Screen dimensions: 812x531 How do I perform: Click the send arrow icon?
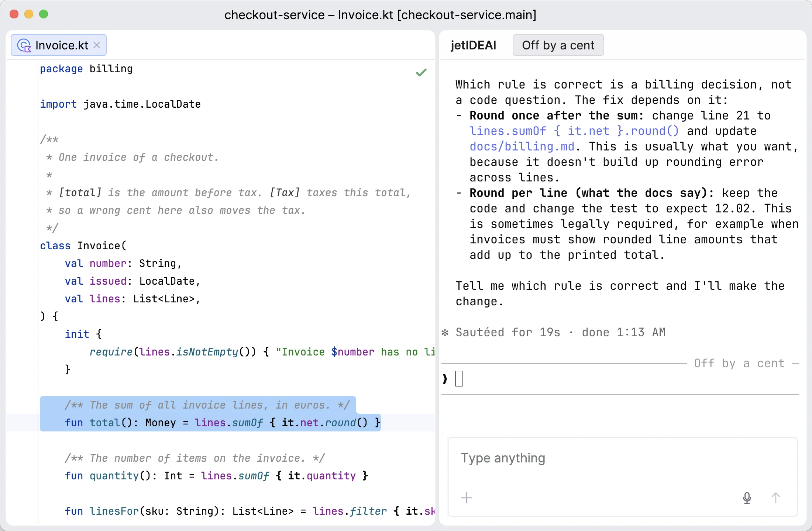(x=776, y=498)
